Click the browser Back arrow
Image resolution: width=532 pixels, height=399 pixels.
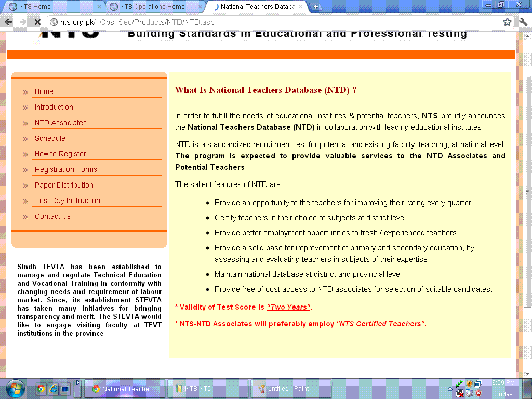(x=9, y=22)
